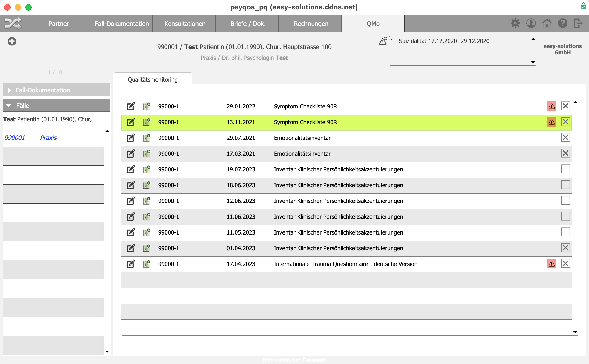Check the checkbox on 12.06.2023 row
Image resolution: width=589 pixels, height=364 pixels.
(x=565, y=200)
